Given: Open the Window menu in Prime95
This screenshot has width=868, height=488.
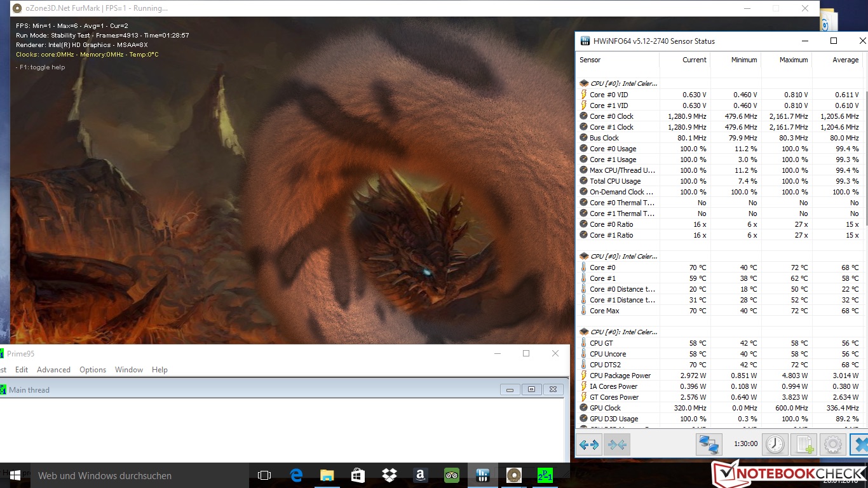Looking at the screenshot, I should (x=129, y=370).
